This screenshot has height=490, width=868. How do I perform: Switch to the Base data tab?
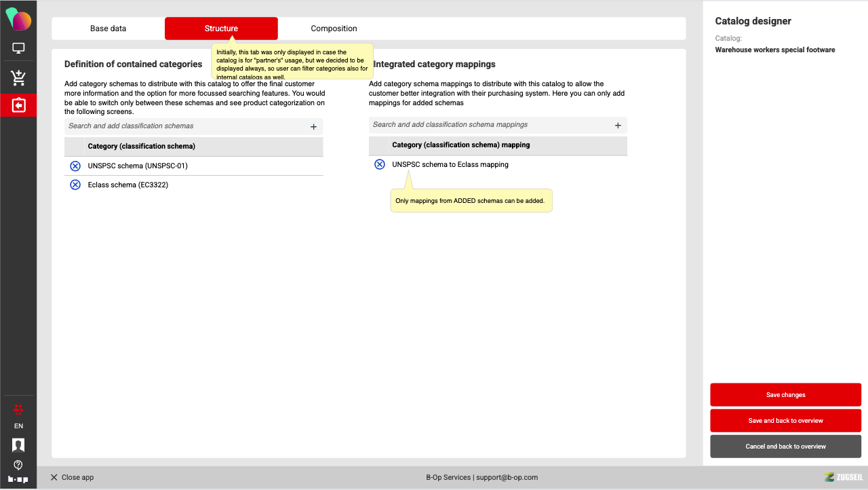point(108,29)
